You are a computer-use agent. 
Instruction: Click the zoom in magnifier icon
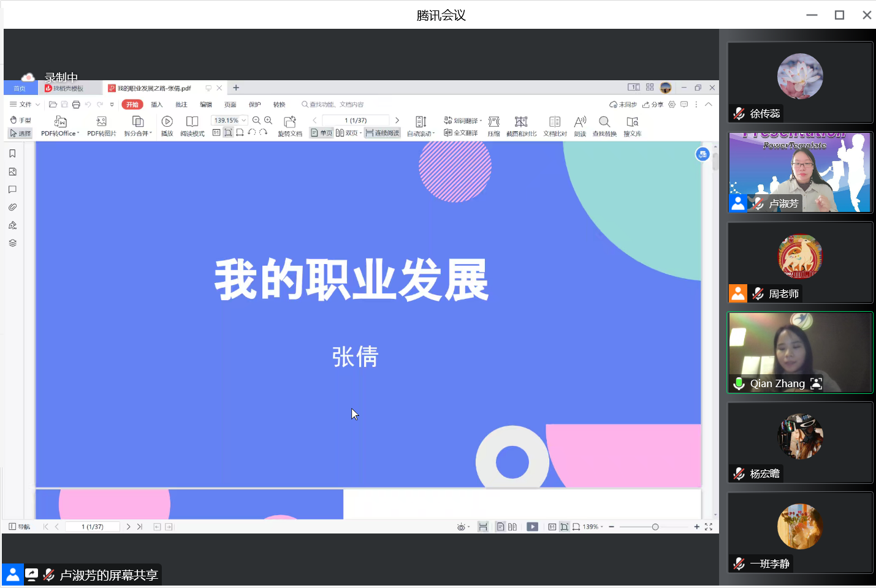[x=269, y=121]
